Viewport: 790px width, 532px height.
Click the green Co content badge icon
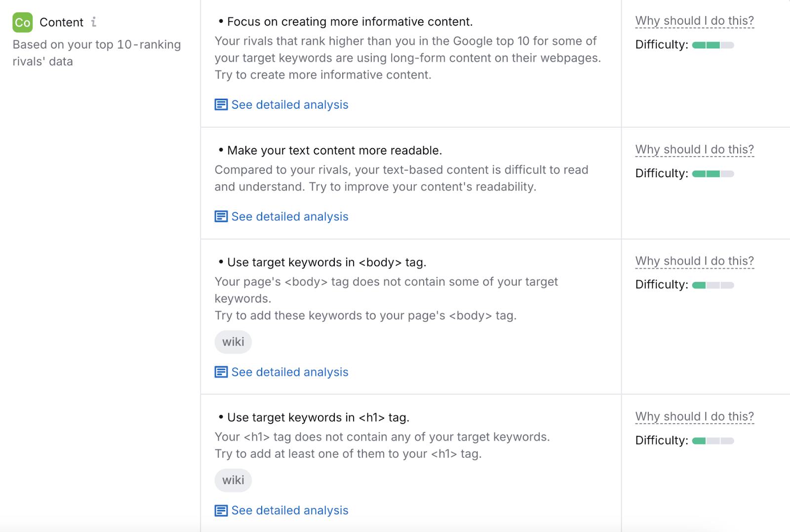pyautogui.click(x=22, y=22)
